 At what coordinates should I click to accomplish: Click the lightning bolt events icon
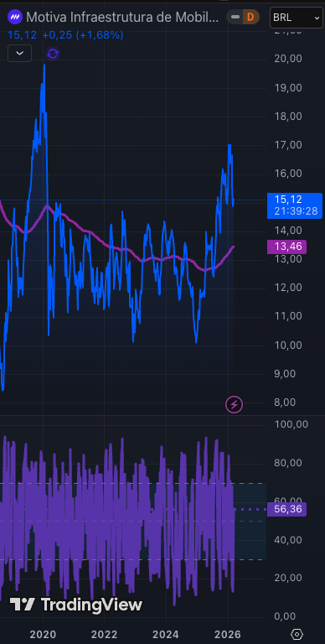click(x=234, y=405)
